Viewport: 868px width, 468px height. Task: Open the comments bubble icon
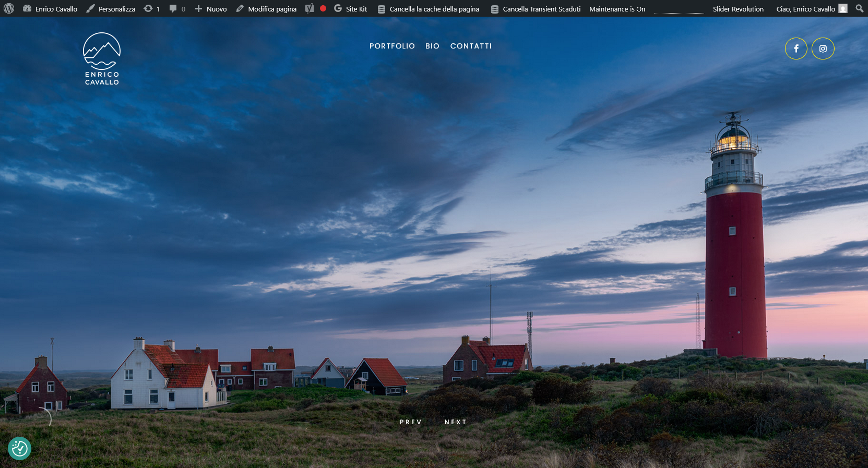coord(173,8)
